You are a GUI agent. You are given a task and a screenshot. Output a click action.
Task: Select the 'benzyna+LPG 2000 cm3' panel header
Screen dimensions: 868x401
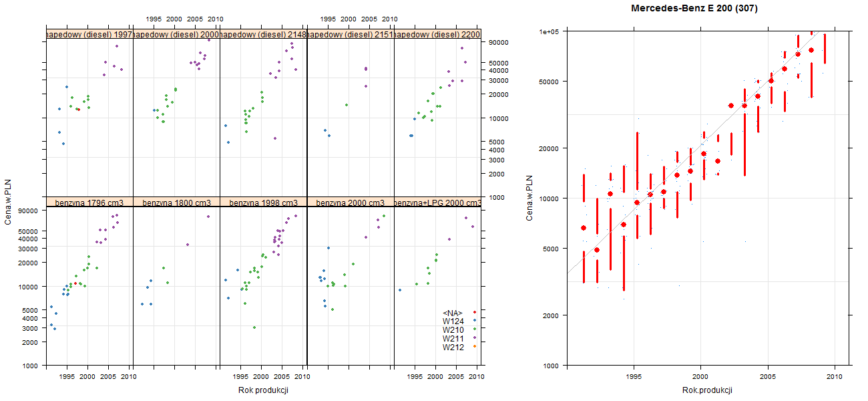437,203
